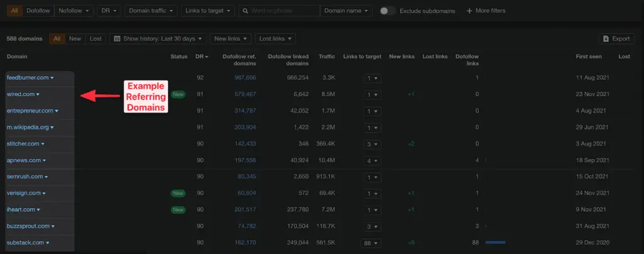Switch to the Lost domains tab

coord(96,38)
